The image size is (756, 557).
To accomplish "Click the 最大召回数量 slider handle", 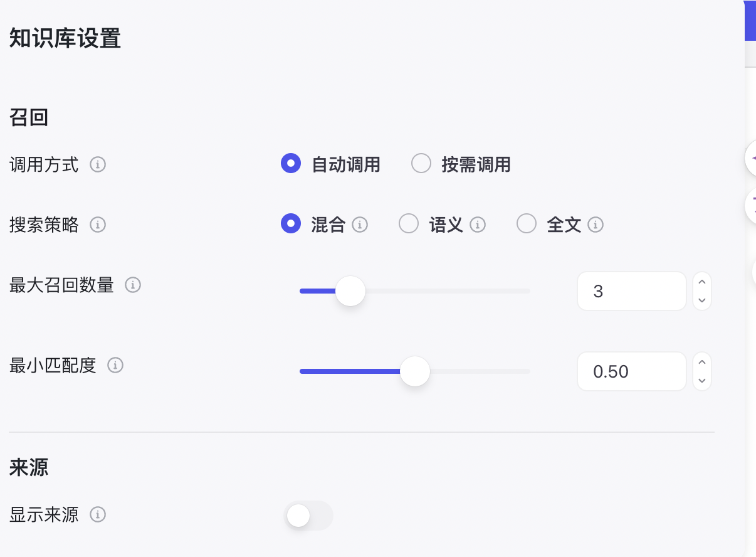I will [x=350, y=291].
